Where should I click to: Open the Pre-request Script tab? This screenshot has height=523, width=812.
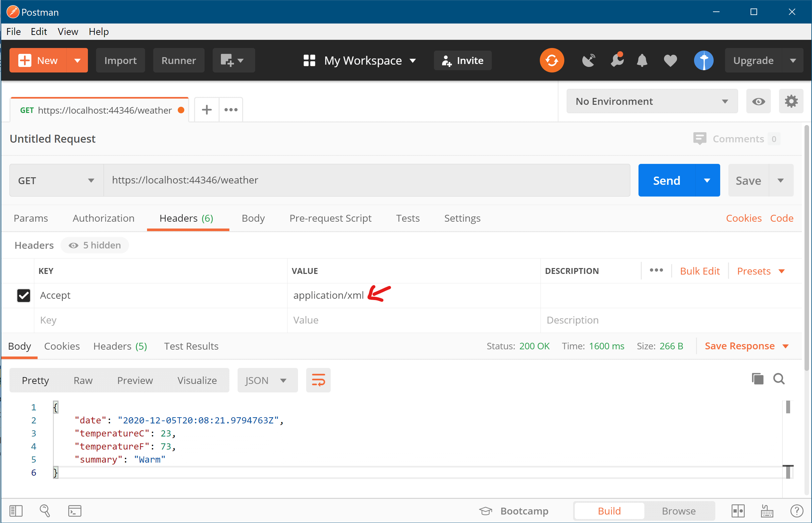coord(330,218)
